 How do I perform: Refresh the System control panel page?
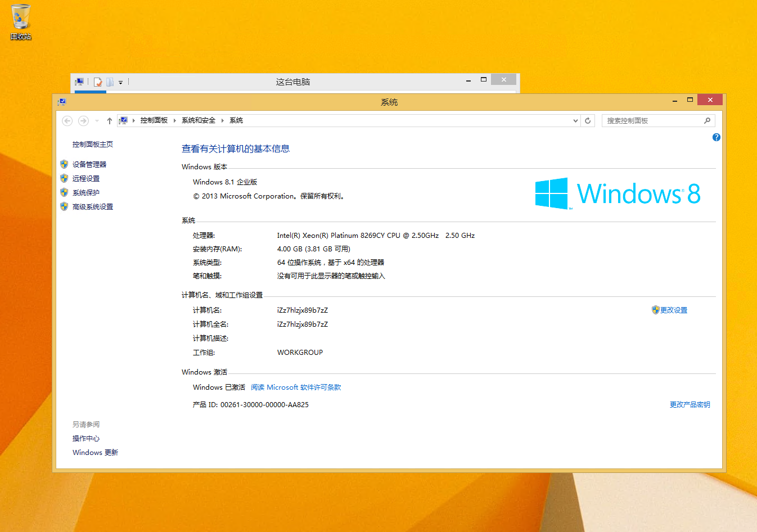tap(588, 121)
